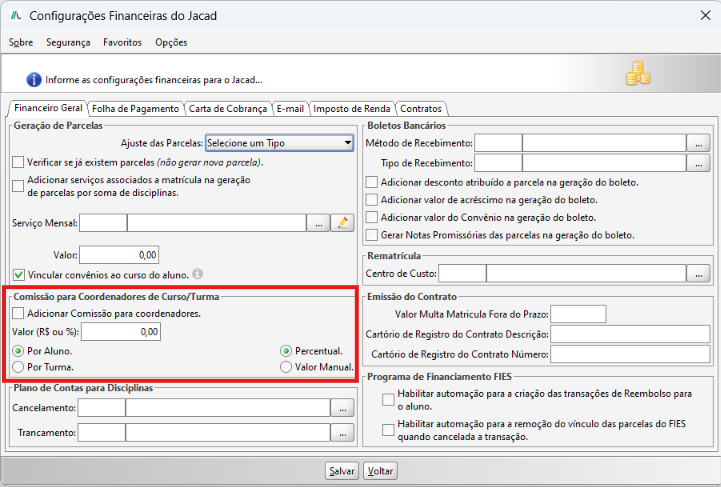Open Centro de Custo ellipsis lookup

[x=698, y=274]
